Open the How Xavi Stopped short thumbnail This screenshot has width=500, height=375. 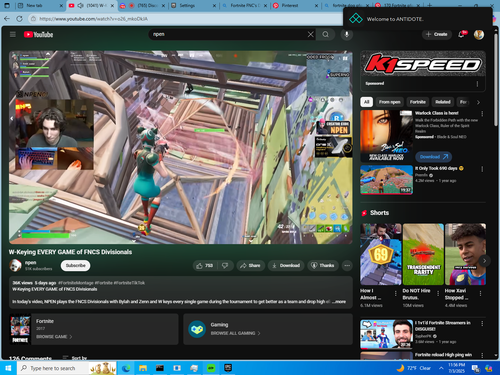465,254
